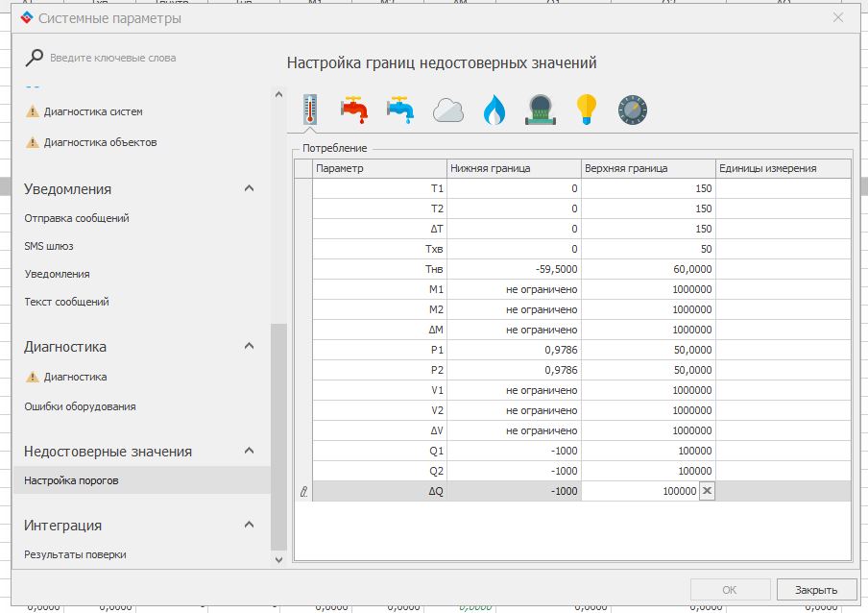The image size is (868, 613).
Task: Select the thermometer heat consumption icon
Action: (x=309, y=110)
